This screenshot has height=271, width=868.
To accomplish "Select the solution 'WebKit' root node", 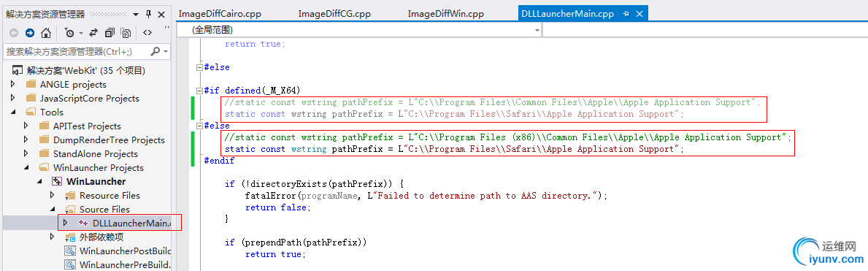I will click(86, 71).
